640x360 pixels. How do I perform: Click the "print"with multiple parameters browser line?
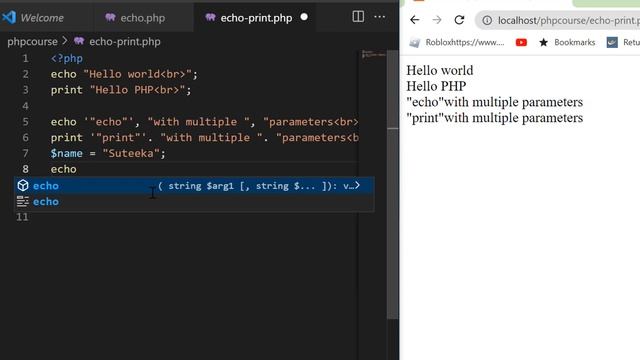click(x=494, y=118)
